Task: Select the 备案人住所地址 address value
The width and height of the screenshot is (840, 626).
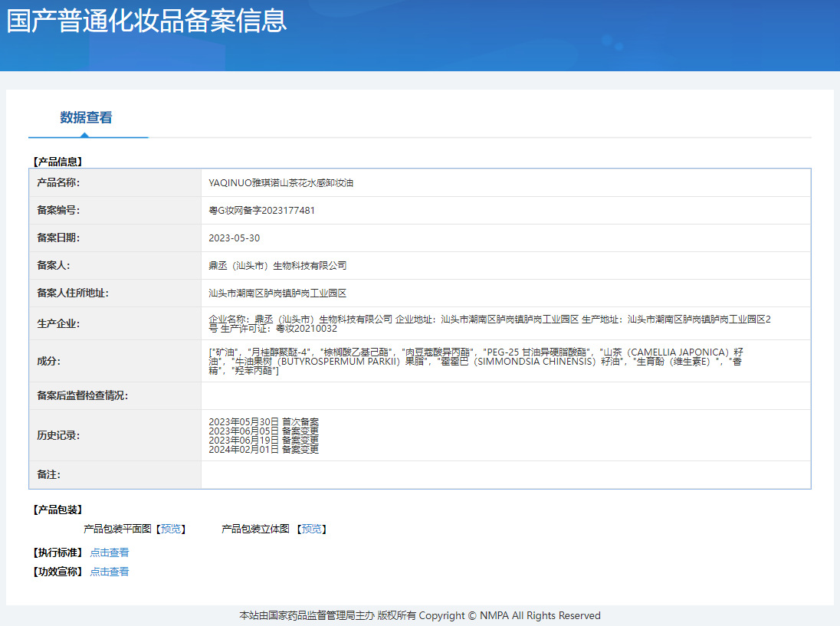Action: click(x=277, y=293)
